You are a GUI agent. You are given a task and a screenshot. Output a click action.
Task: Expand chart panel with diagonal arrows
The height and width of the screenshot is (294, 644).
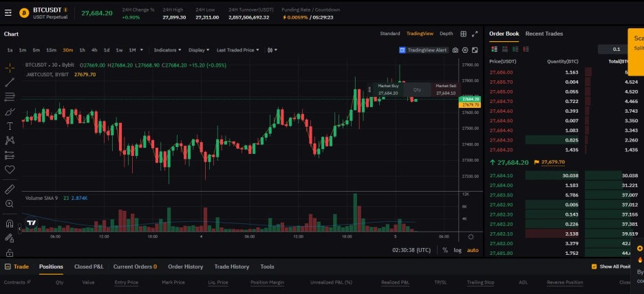(x=475, y=34)
